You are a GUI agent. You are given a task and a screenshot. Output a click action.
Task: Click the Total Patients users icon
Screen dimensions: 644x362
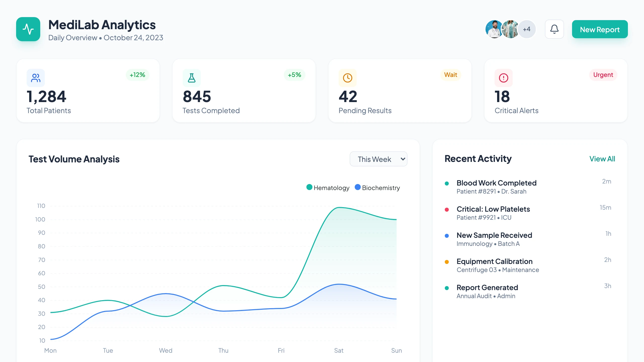pyautogui.click(x=36, y=78)
